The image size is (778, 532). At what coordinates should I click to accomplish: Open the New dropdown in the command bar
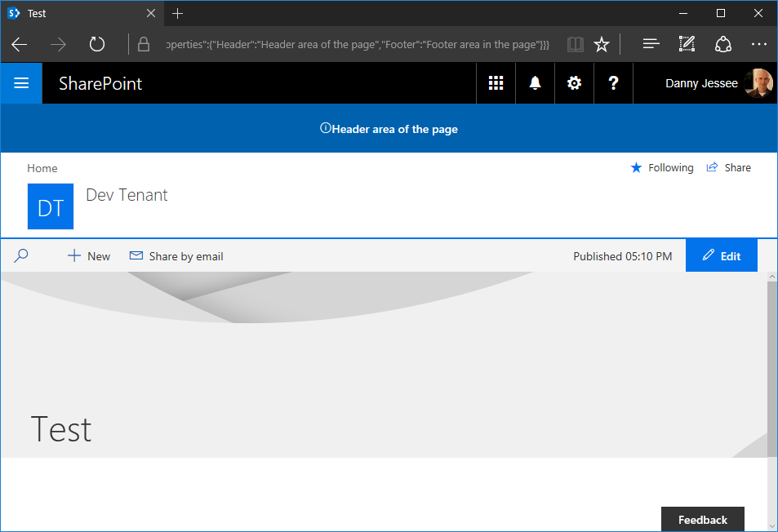click(89, 256)
